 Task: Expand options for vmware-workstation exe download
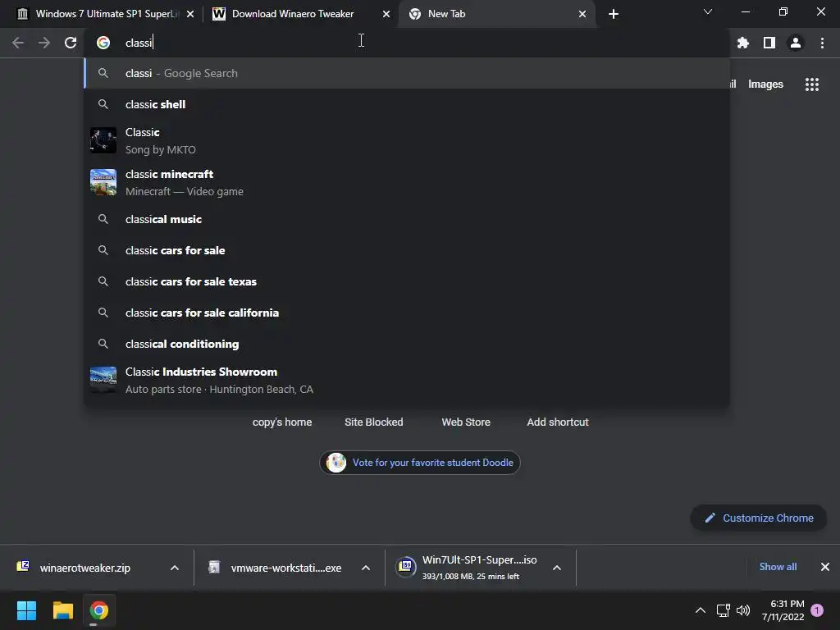point(366,568)
